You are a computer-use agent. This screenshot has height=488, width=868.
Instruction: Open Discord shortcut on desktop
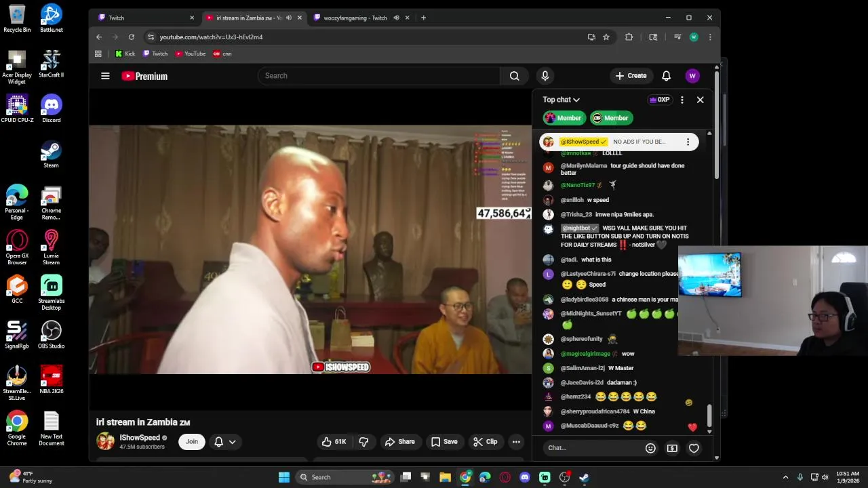click(52, 108)
